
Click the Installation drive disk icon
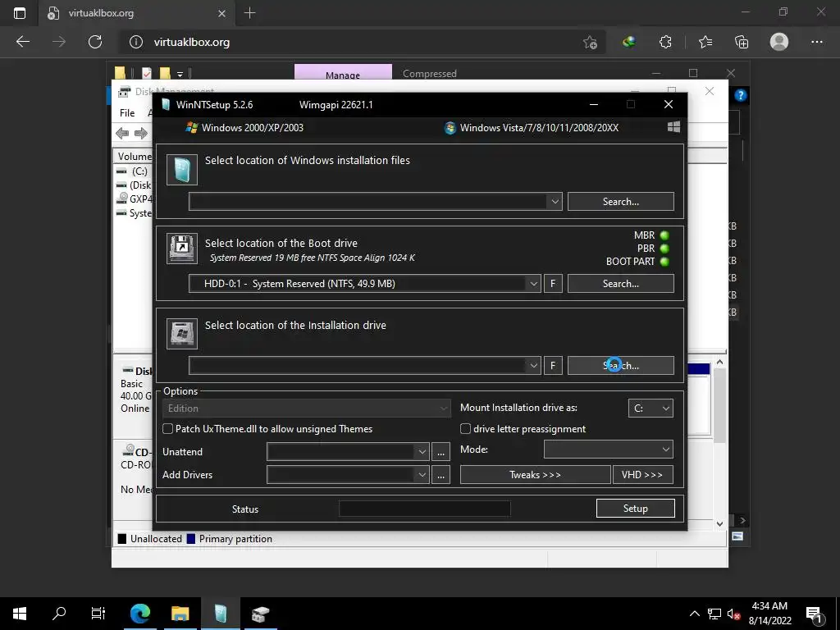(x=182, y=333)
